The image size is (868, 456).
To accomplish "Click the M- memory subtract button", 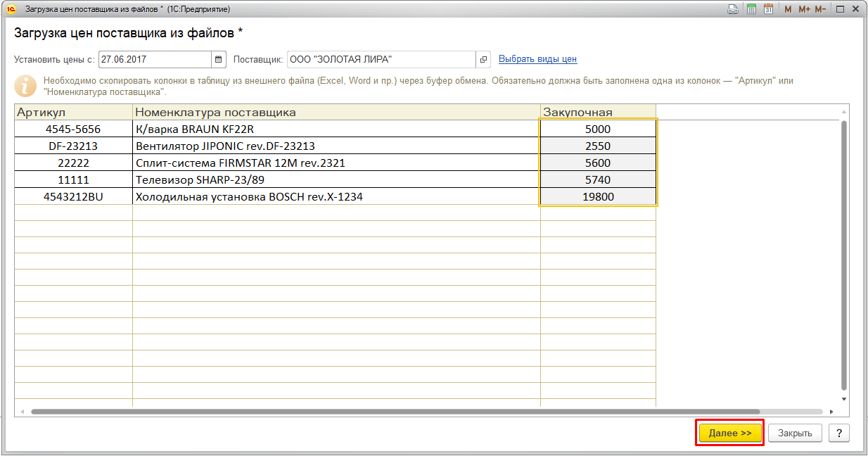I will (820, 9).
